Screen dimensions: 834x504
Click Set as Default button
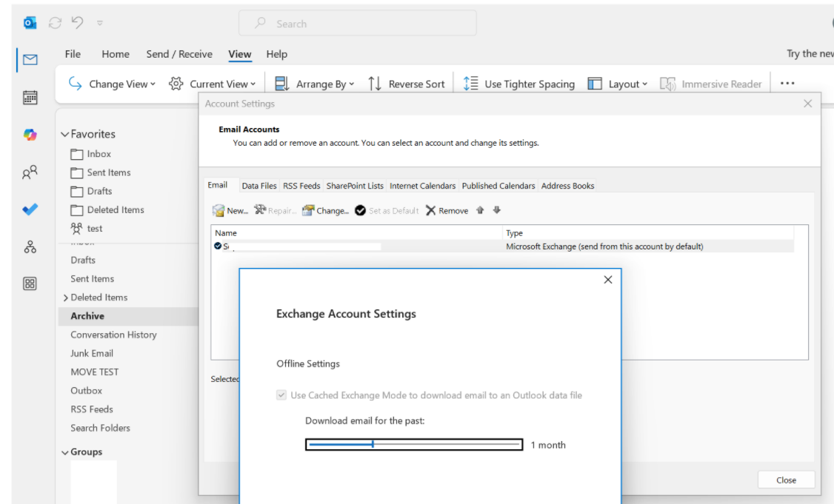coord(387,210)
